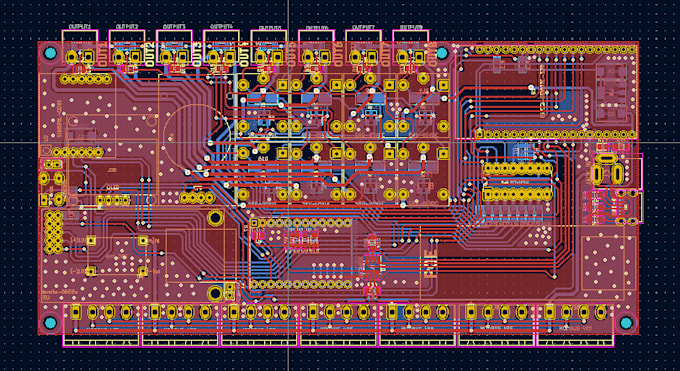
Task: Click the bottom-left corner cyan mounting hole
Action: [50, 323]
